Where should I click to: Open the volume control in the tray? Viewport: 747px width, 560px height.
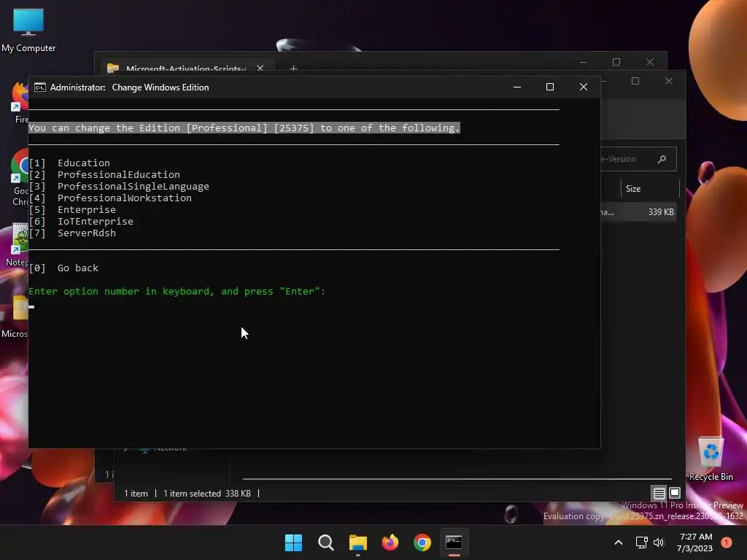point(659,542)
